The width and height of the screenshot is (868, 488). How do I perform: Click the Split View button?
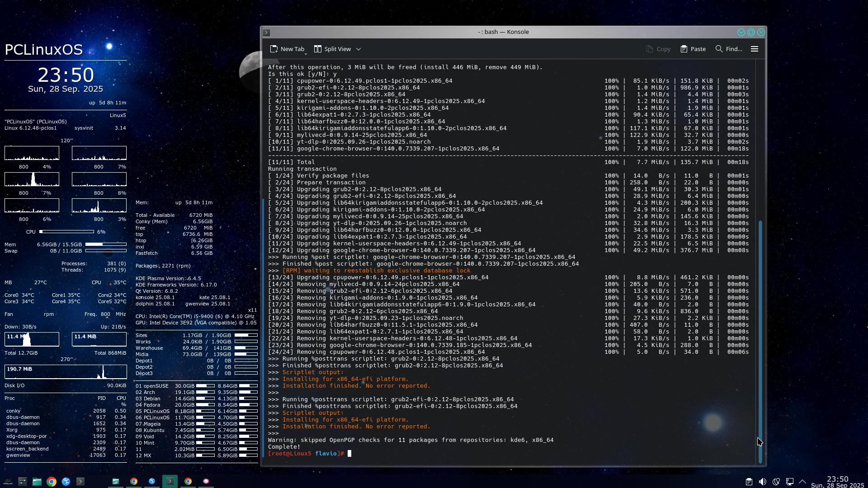[x=333, y=49]
